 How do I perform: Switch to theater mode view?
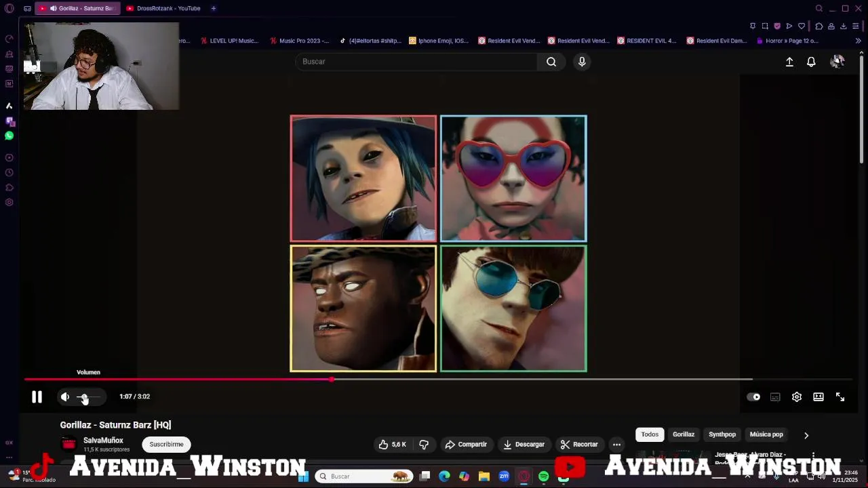(x=818, y=397)
